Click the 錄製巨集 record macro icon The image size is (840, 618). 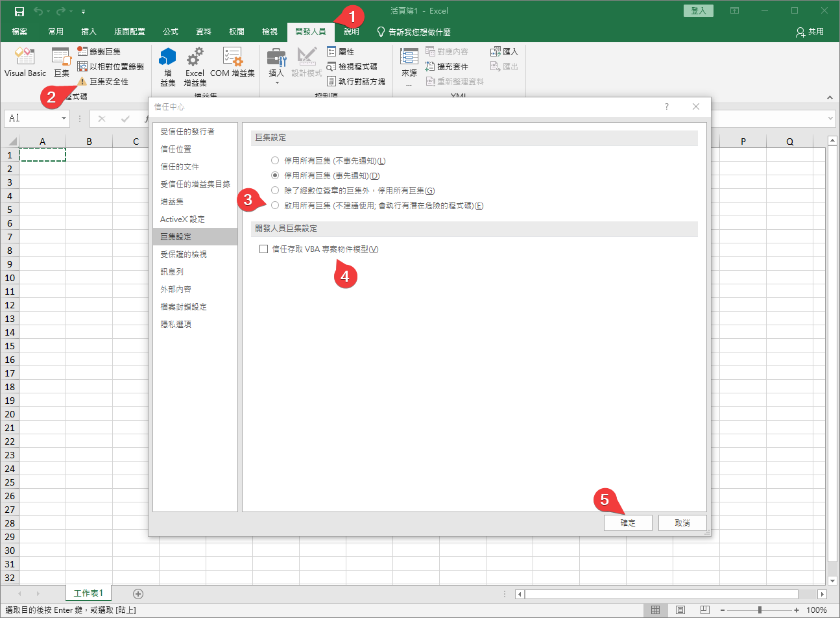[x=82, y=51]
